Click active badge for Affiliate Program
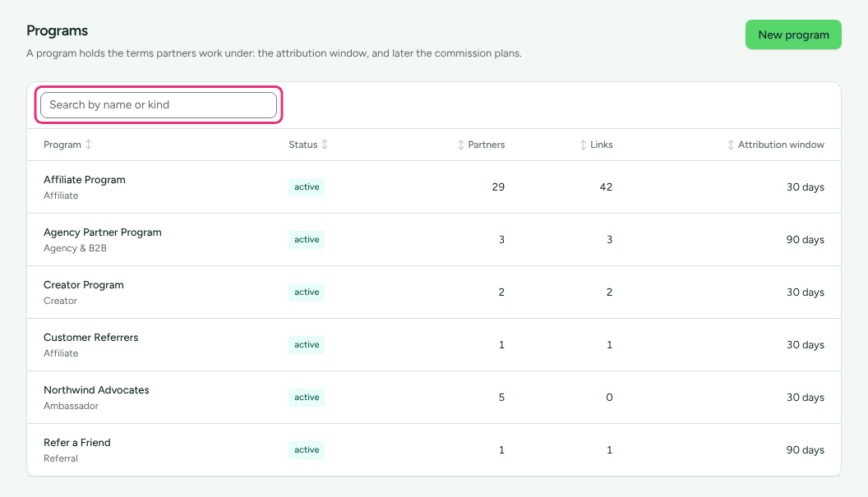The width and height of the screenshot is (868, 497). [307, 187]
